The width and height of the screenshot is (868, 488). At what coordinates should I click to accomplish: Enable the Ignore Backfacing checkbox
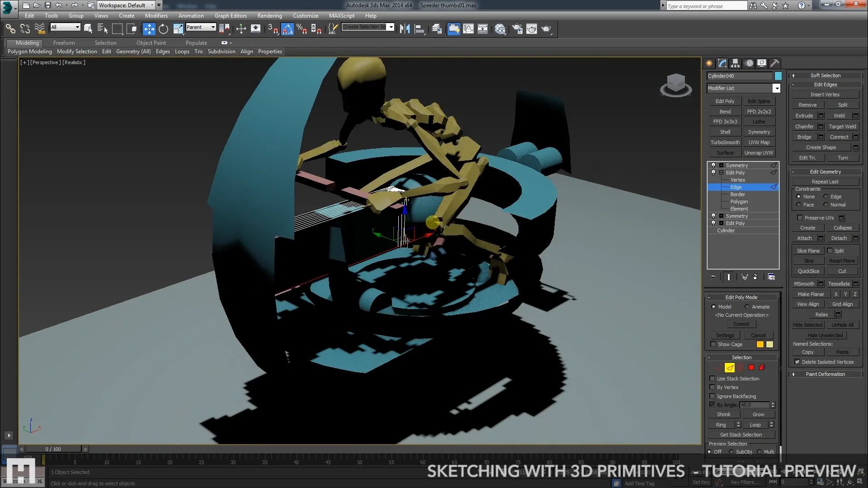[x=713, y=396]
